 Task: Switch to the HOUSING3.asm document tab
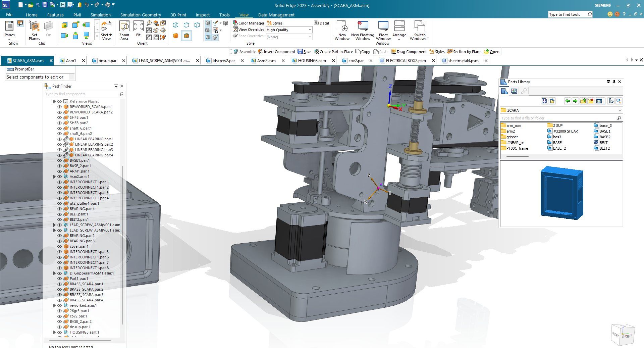(312, 61)
